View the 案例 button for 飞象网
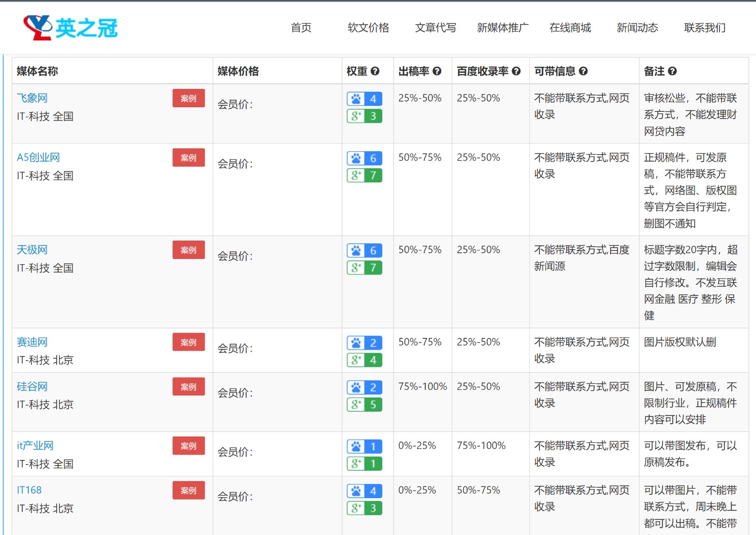Image resolution: width=756 pixels, height=535 pixels. coord(189,98)
